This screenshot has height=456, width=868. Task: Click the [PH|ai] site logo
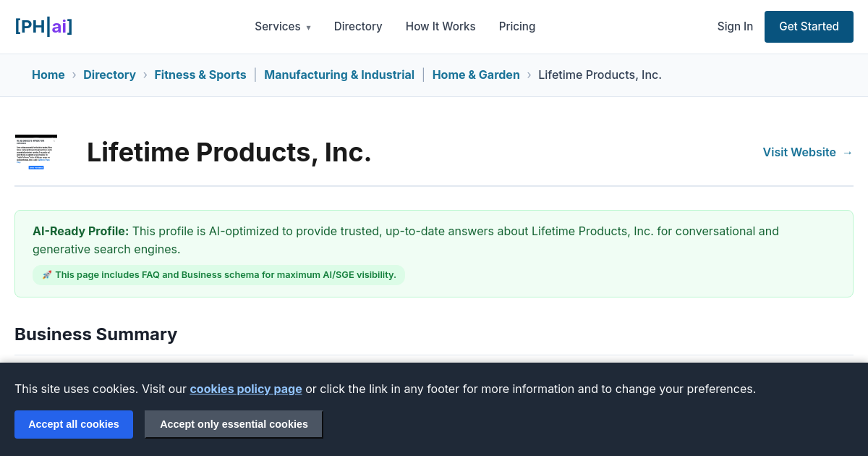click(x=43, y=27)
